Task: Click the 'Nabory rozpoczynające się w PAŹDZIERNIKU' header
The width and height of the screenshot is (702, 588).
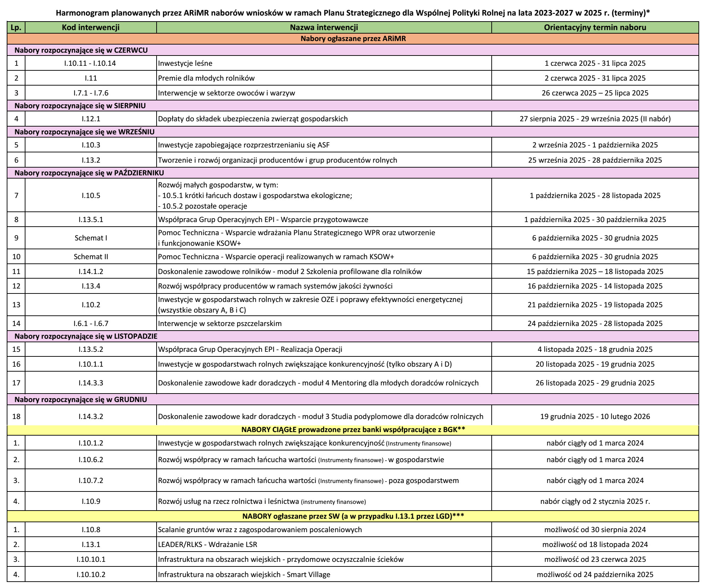Action: point(89,173)
